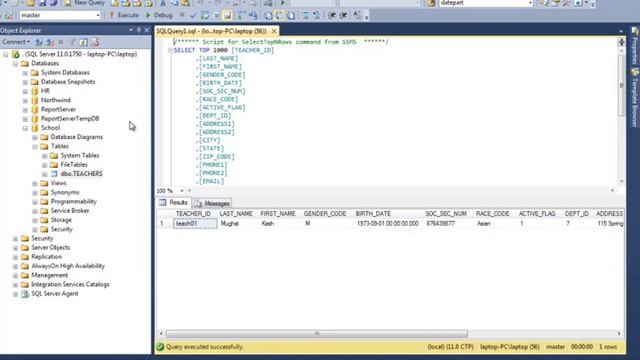
Task: Switch to the Messages tab
Action: coord(212,203)
